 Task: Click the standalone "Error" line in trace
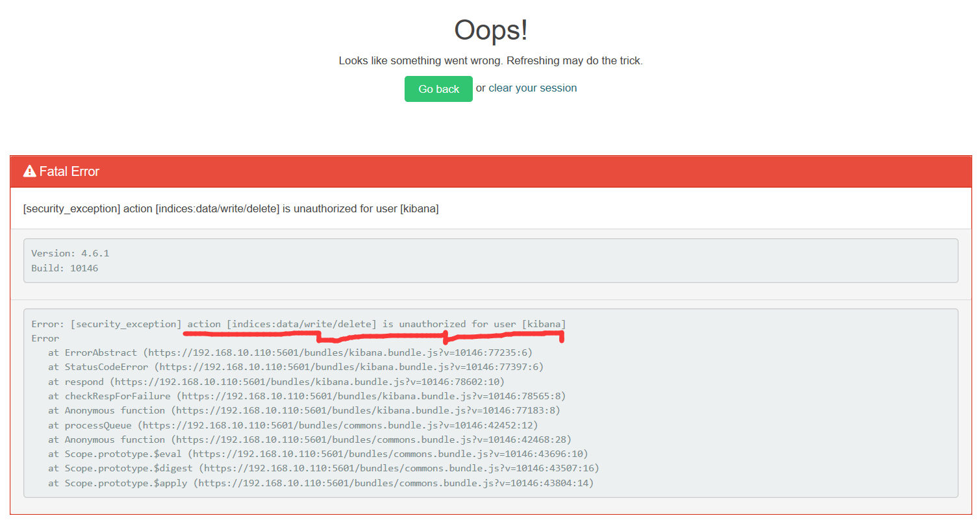click(45, 338)
